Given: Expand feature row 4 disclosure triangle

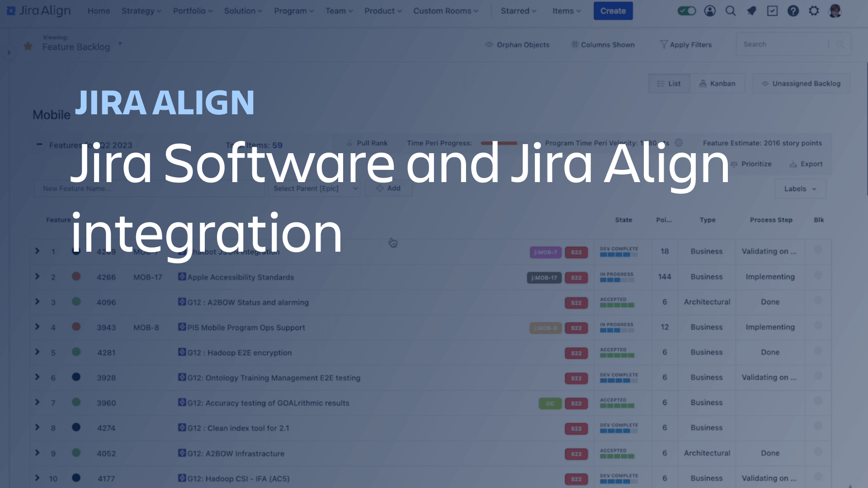Looking at the screenshot, I should 38,327.
